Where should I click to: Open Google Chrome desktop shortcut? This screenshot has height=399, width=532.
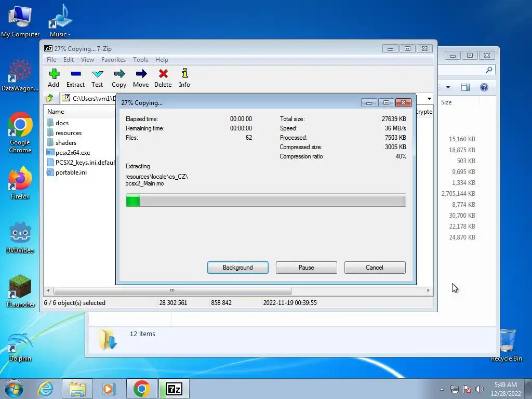click(x=20, y=132)
